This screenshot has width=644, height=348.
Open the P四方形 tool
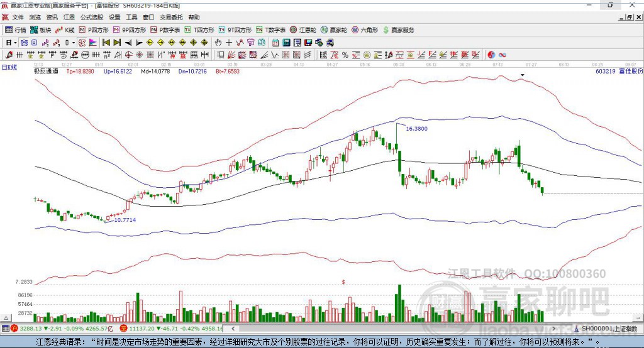click(x=94, y=30)
